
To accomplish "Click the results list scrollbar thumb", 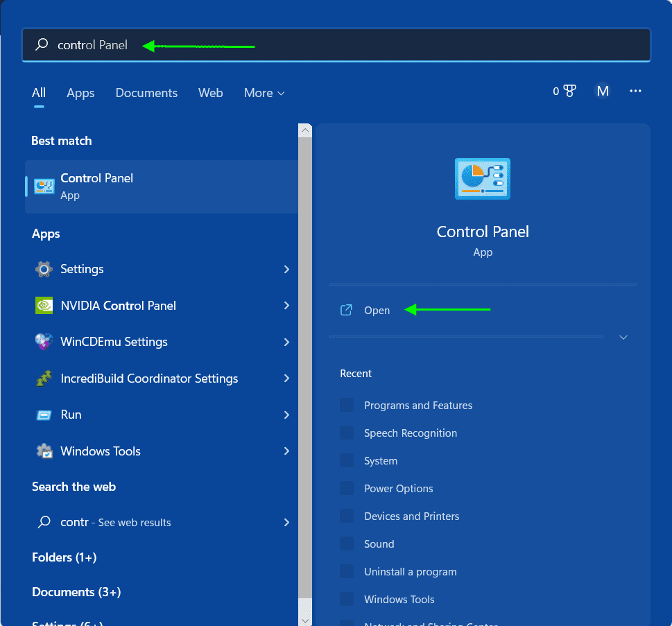I will [305, 367].
